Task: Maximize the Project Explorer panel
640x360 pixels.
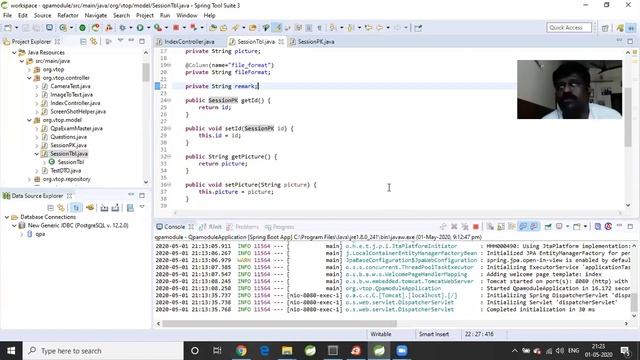Action: (142, 41)
